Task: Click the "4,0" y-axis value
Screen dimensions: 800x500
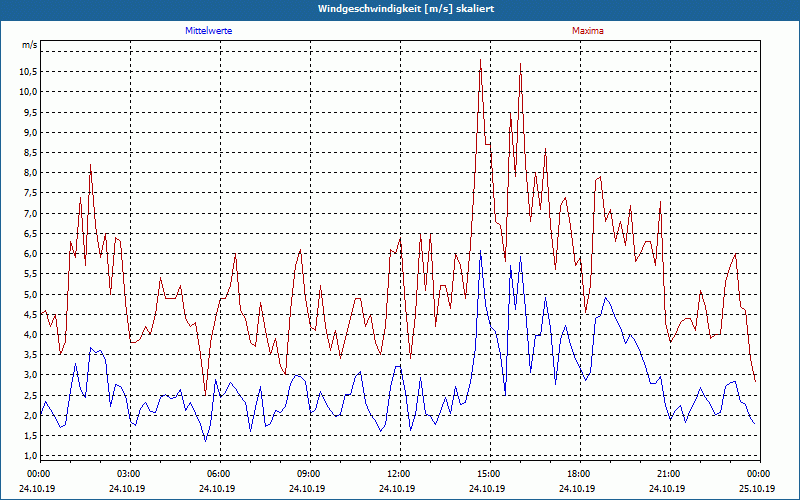Action: pos(30,335)
